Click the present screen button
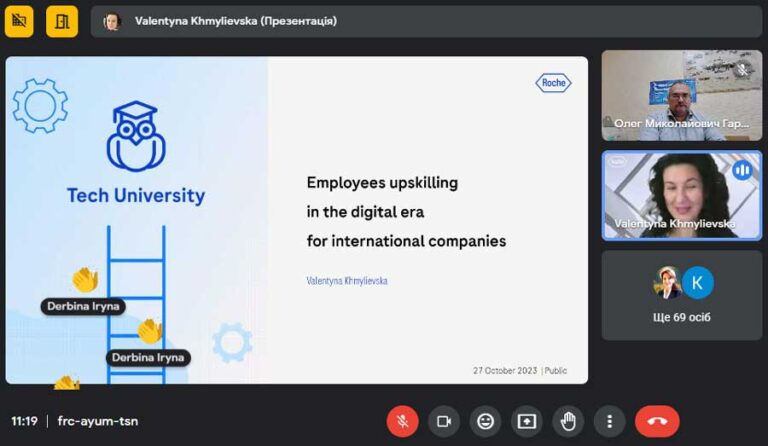768x446 pixels. coord(527,421)
